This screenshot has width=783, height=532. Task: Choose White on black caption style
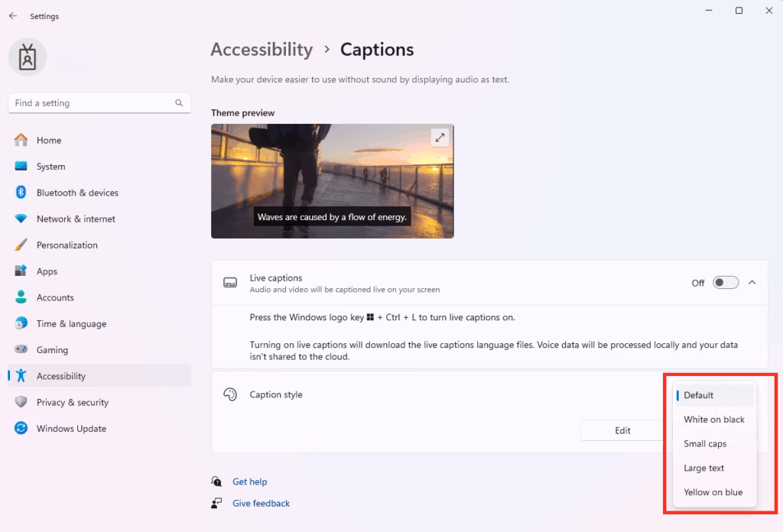click(x=715, y=420)
